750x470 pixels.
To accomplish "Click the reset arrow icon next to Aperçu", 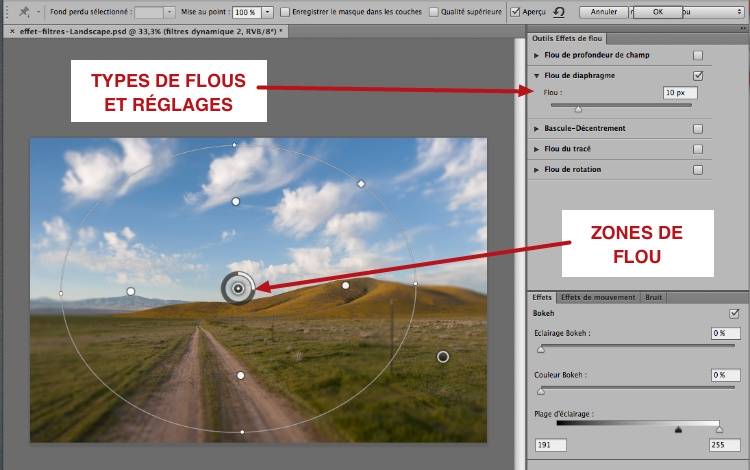I will [559, 12].
